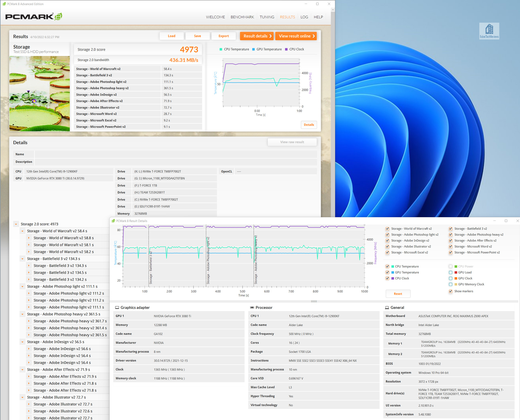Open BabelTechReviews desktop icon
520x420 pixels.
point(489,31)
